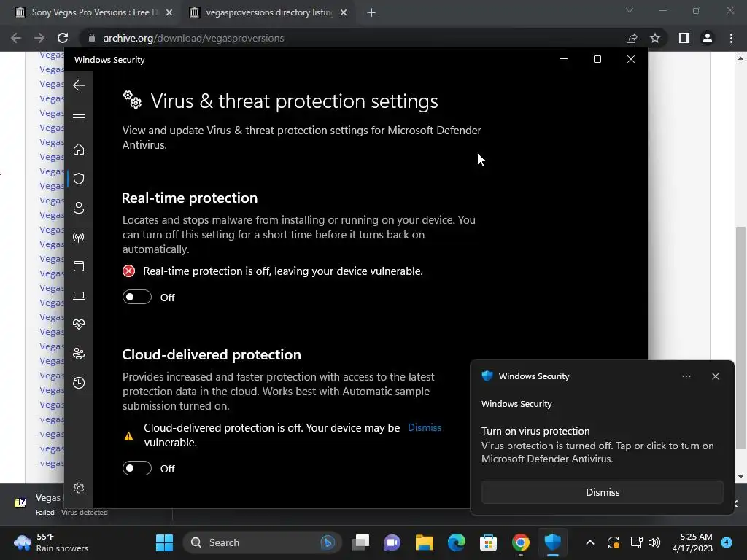Maximize the Windows Security window
Screen dimensions: 747x560
pos(597,59)
